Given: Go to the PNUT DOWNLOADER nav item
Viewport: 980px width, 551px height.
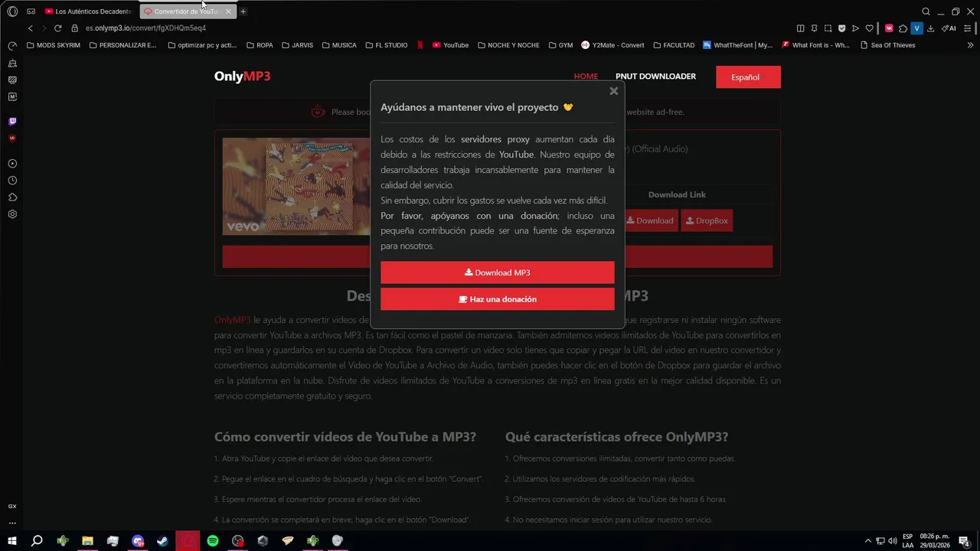Looking at the screenshot, I should [655, 77].
